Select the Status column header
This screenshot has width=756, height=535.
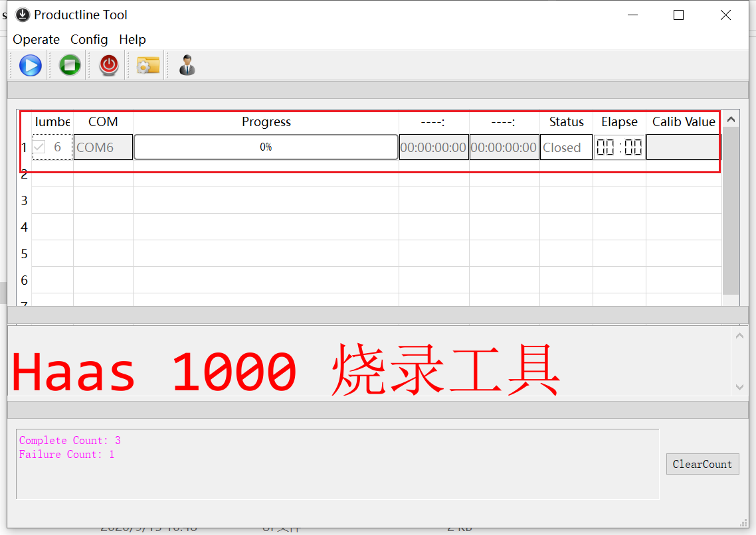567,122
